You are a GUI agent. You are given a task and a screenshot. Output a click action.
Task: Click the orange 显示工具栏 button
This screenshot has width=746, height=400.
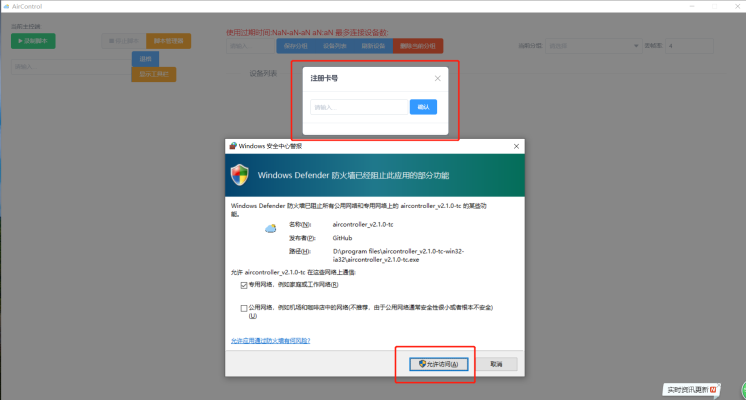tap(154, 74)
